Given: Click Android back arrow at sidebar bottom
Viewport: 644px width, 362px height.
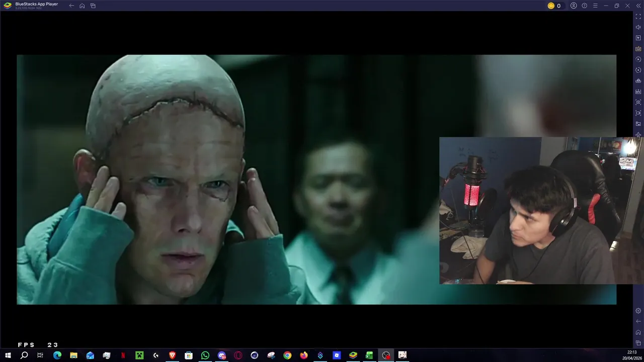Looking at the screenshot, I should 638,321.
